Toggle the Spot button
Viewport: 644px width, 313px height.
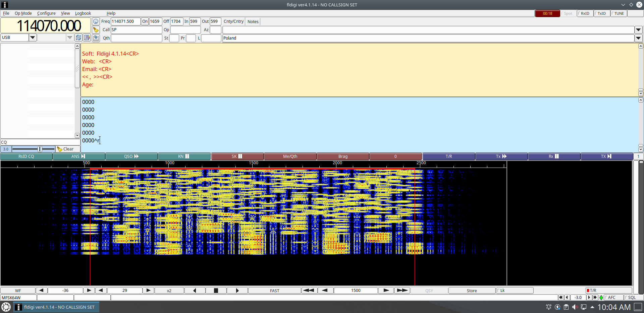point(568,13)
